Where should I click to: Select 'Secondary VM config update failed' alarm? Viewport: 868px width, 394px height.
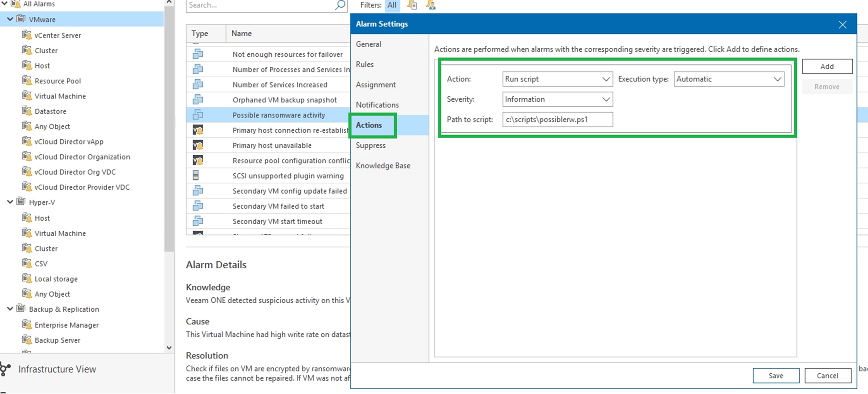268,191
